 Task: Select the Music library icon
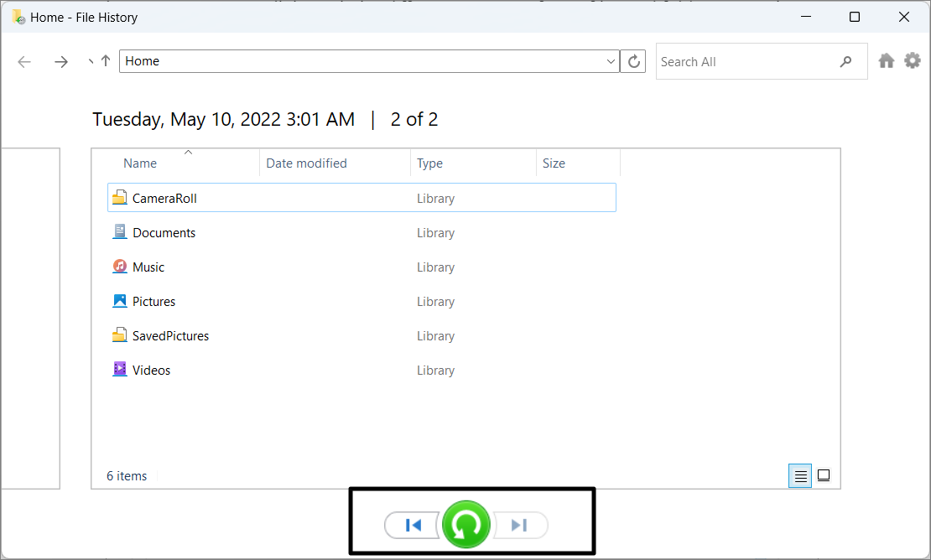(119, 267)
